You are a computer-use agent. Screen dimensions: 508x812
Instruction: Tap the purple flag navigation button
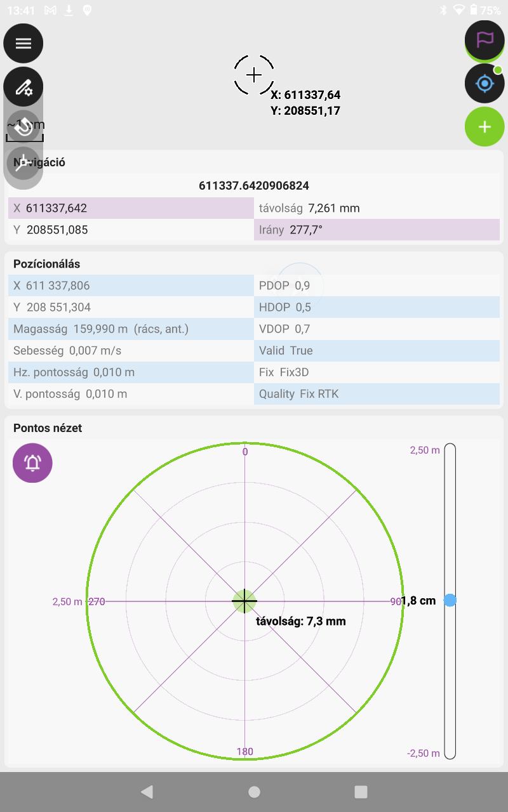point(485,40)
